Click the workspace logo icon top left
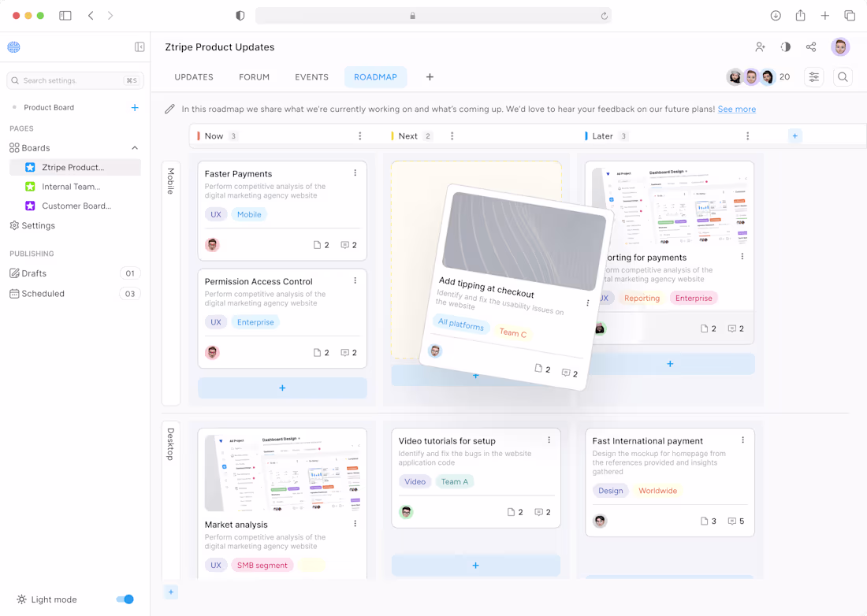867x616 pixels. point(13,46)
